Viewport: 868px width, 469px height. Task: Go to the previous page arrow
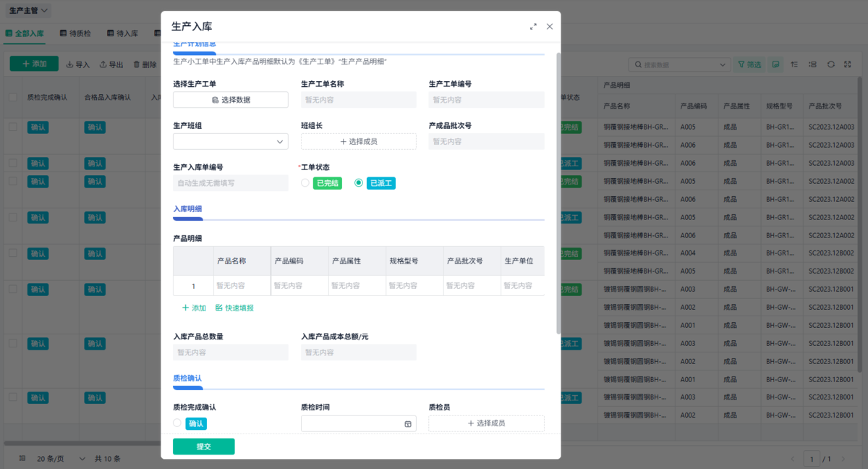coord(793,459)
